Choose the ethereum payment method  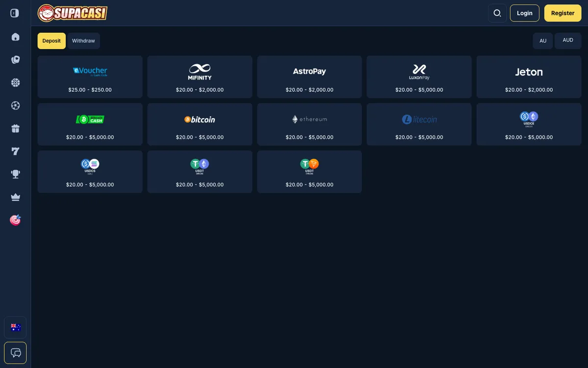click(310, 124)
